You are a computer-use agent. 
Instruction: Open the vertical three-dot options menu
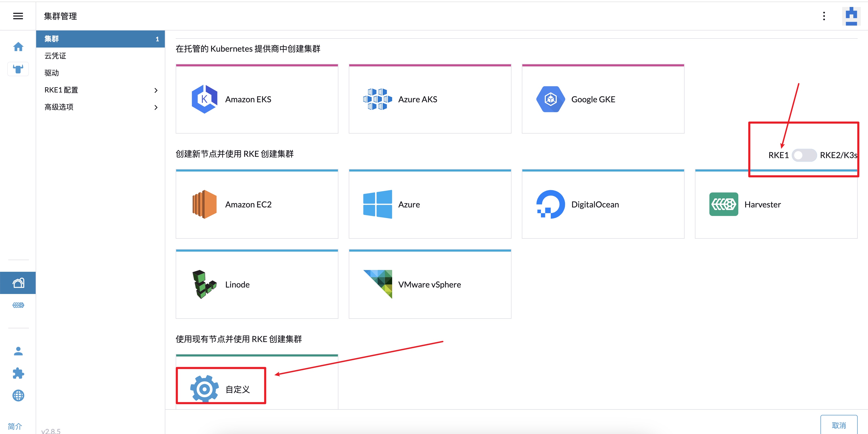point(824,16)
